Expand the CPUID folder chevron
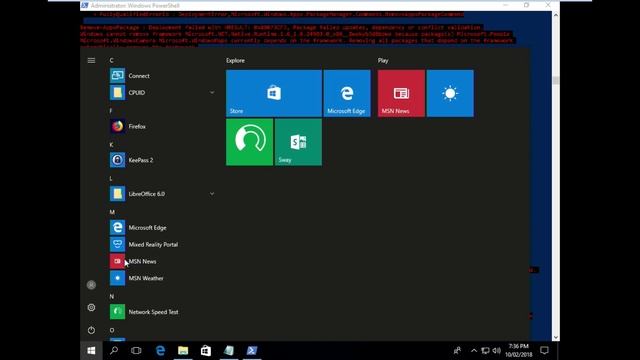 tap(212, 93)
